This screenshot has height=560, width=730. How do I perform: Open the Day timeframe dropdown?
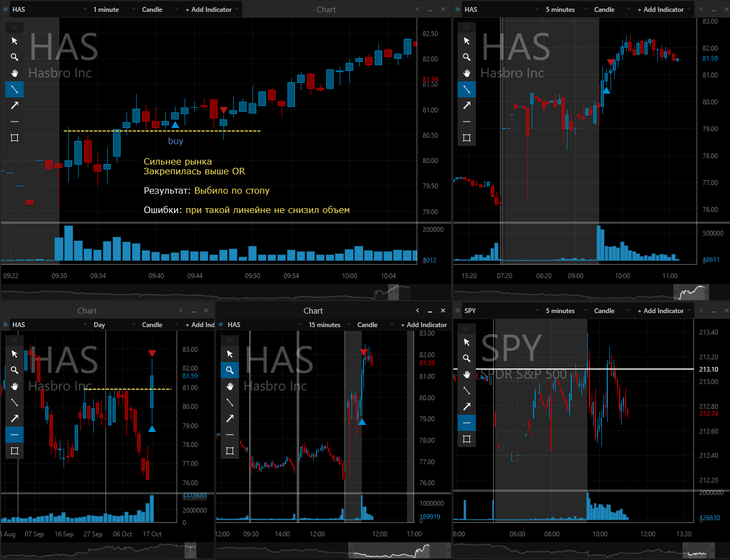coord(114,325)
